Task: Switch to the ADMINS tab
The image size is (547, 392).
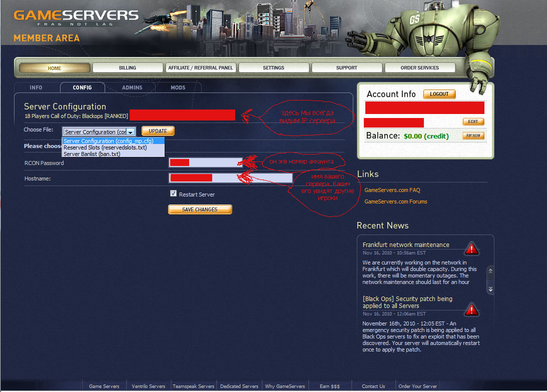Action: click(132, 87)
